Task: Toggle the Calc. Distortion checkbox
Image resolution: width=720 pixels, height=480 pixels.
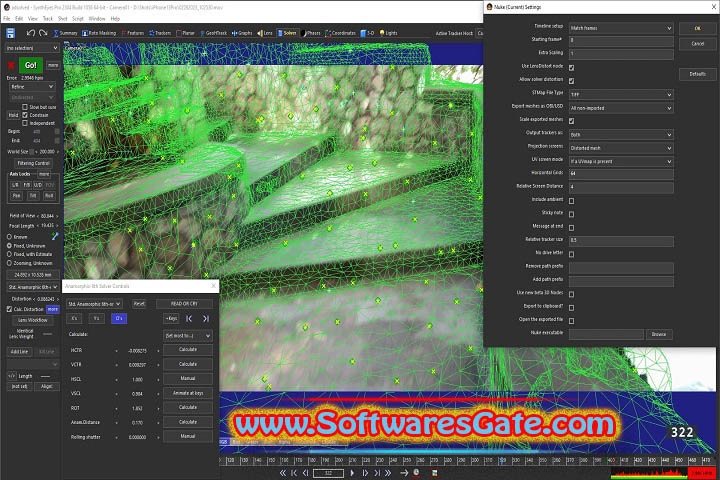Action: [9, 309]
